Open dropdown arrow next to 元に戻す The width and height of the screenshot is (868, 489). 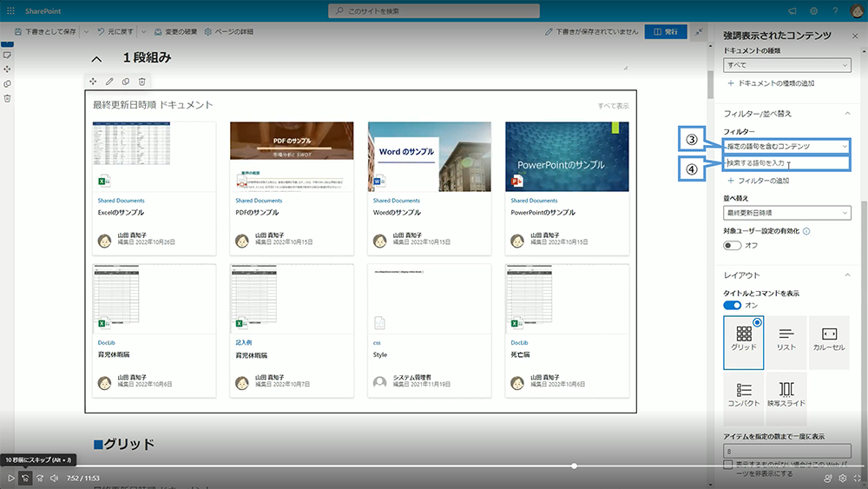tap(143, 32)
